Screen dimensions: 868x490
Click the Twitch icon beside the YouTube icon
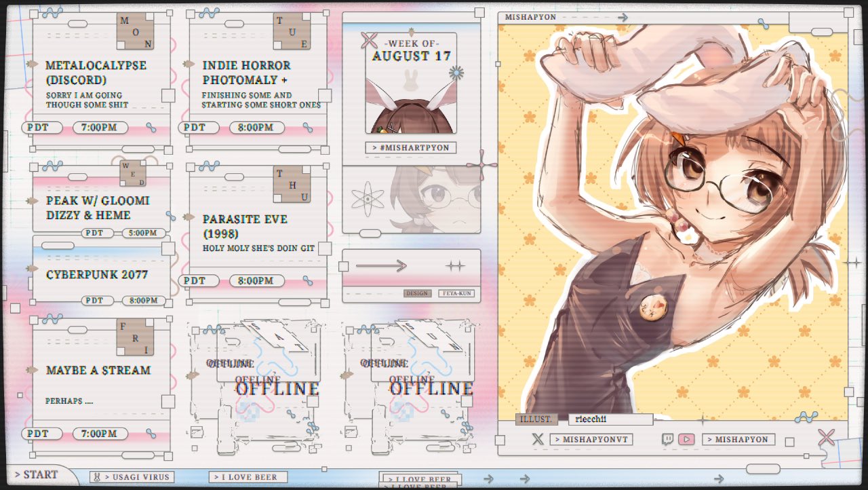(x=667, y=439)
